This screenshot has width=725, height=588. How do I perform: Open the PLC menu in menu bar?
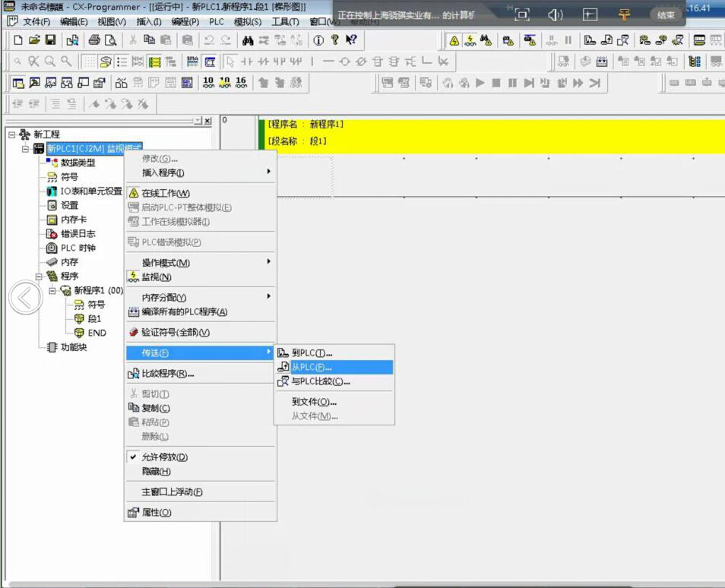coord(217,22)
